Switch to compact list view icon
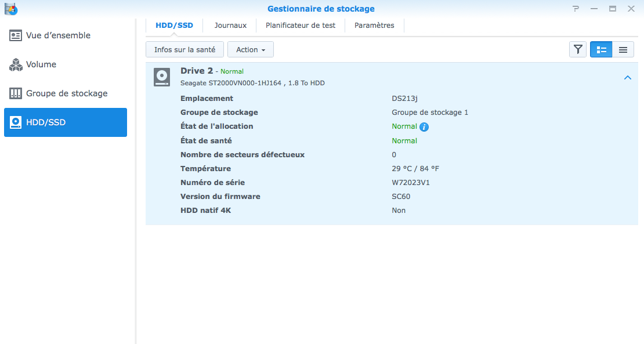The image size is (644, 344). click(x=623, y=50)
